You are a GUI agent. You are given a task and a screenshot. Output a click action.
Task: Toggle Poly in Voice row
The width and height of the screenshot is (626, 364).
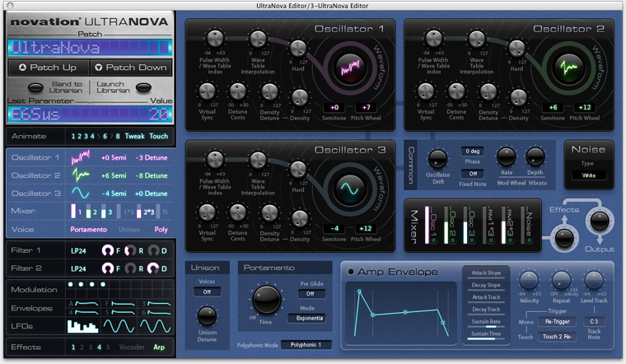click(x=161, y=230)
